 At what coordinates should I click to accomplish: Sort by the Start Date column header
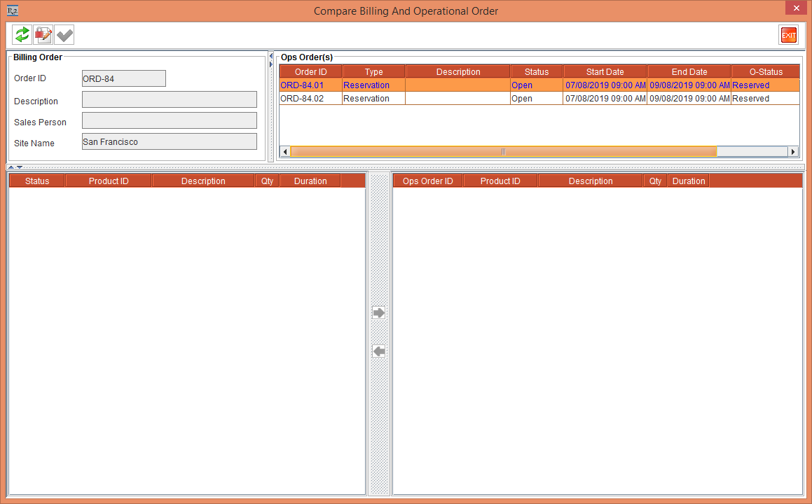[605, 71]
